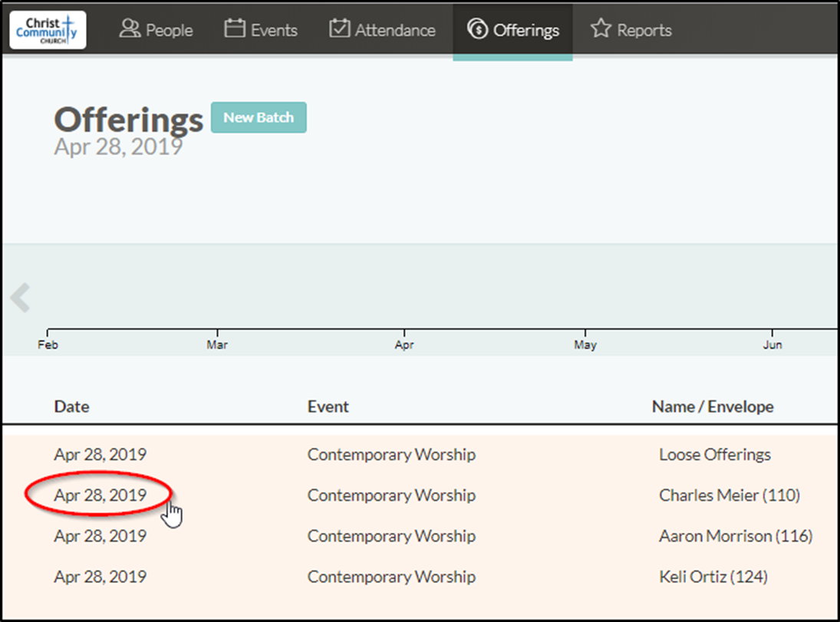Click the Events calendar icon
Viewport: 840px width, 622px height.
point(235,28)
